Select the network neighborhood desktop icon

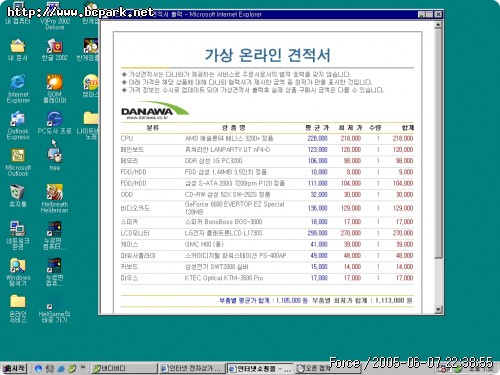point(18,235)
